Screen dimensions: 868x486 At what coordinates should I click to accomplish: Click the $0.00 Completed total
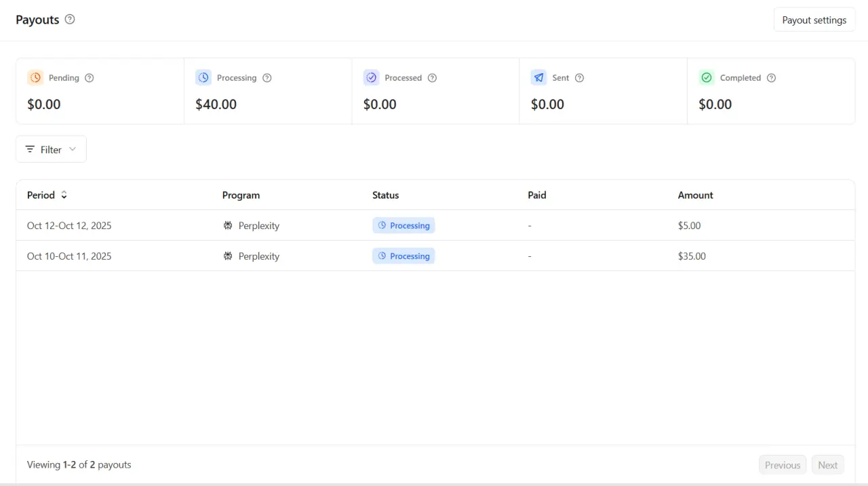click(x=715, y=104)
